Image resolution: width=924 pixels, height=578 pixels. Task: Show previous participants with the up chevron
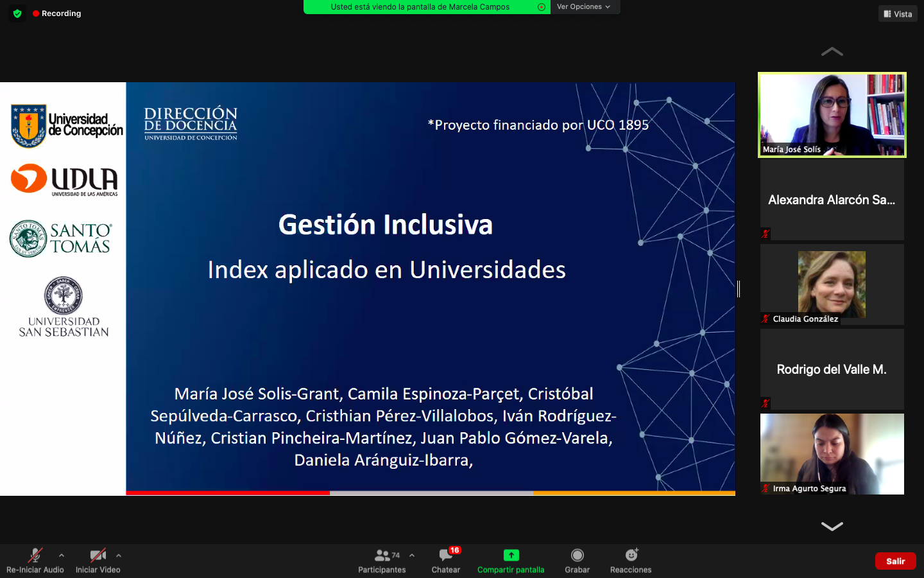point(832,51)
